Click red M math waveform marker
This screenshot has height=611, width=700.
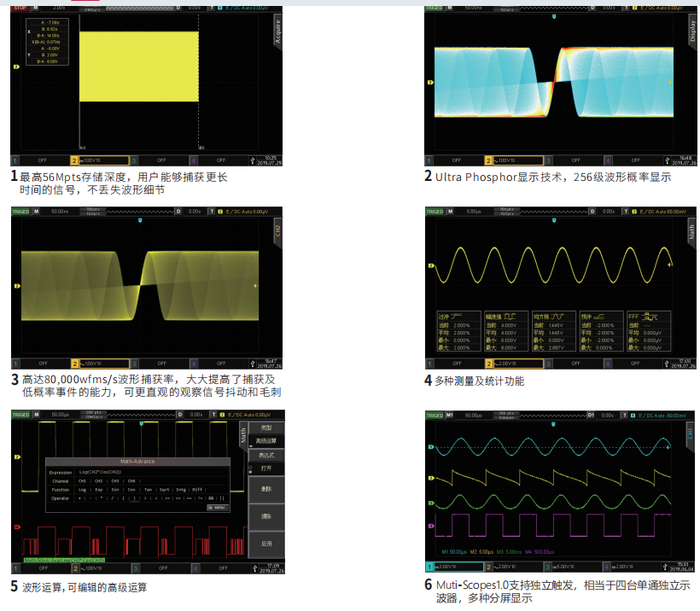(x=17, y=527)
